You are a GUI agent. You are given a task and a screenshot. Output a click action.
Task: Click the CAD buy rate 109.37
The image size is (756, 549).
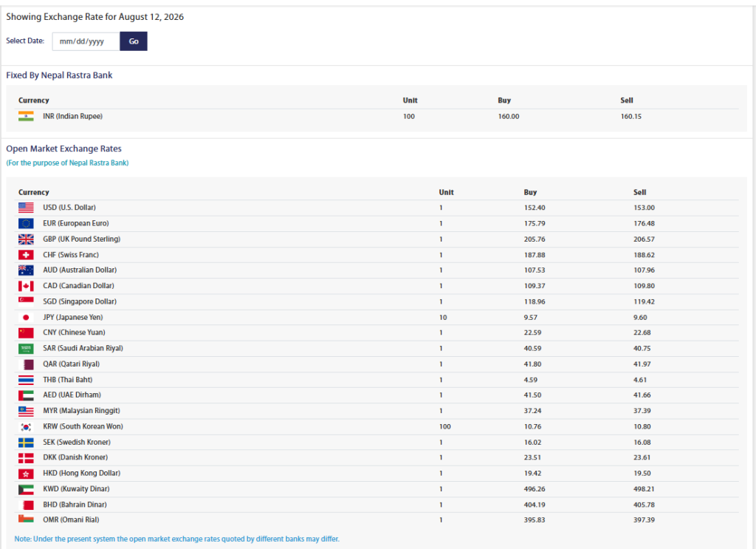point(535,286)
